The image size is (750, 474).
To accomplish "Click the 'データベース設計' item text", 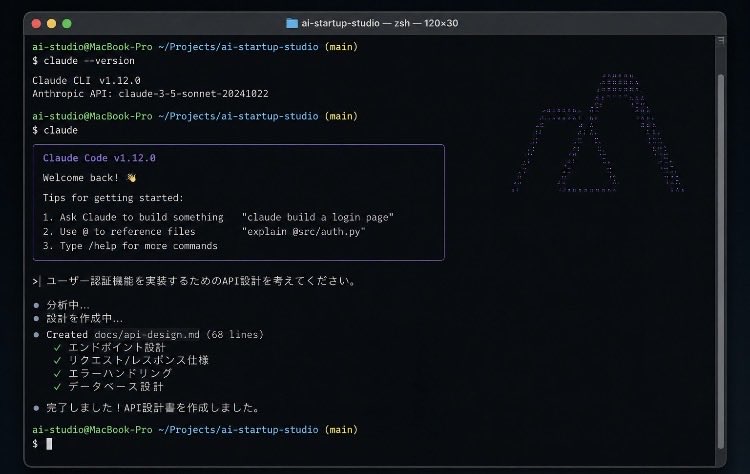I will tap(116, 386).
